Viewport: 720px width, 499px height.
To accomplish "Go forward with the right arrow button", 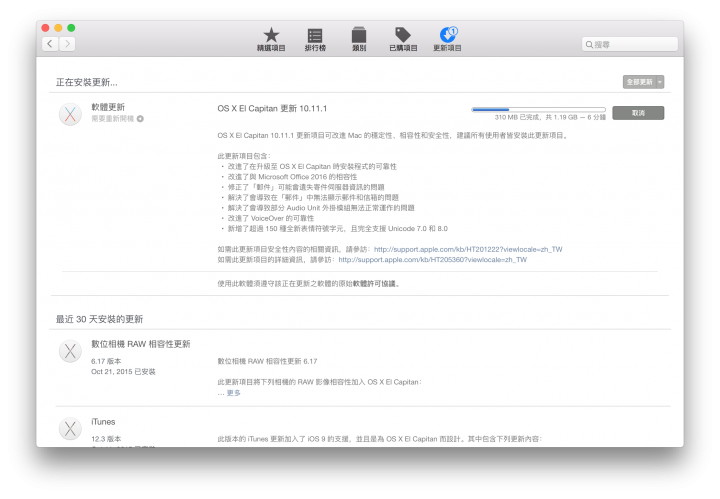I will coord(67,44).
